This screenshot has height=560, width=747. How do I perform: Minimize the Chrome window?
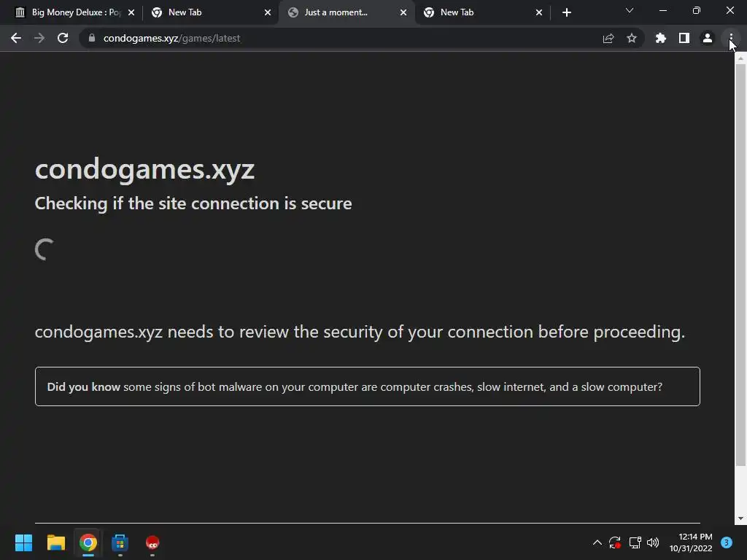tap(662, 10)
